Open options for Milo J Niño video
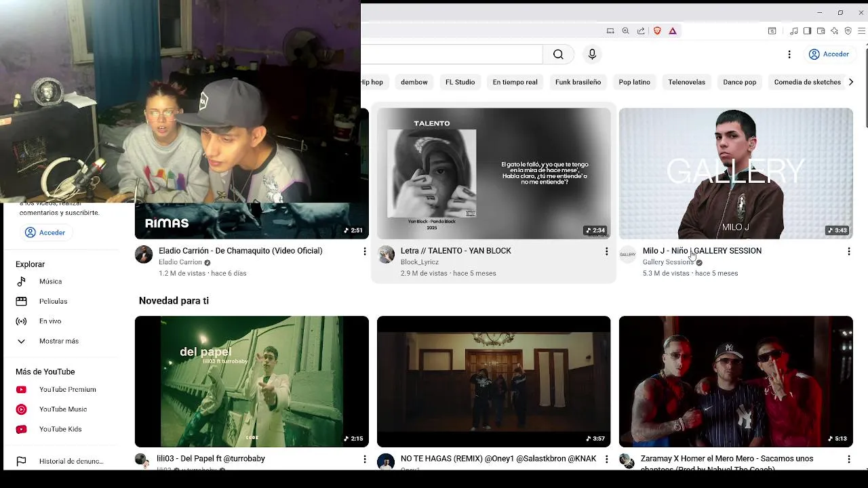 pos(848,251)
